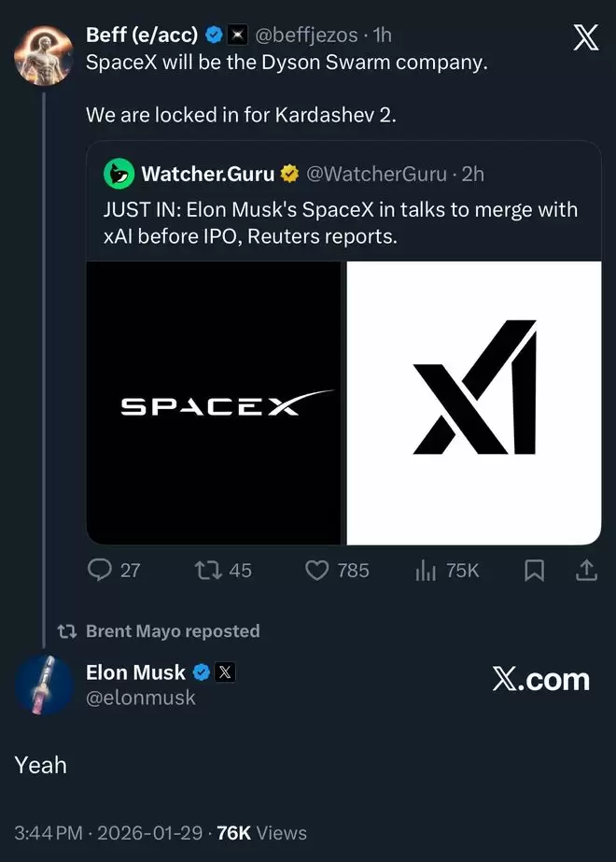Share the post using the share arrow icon

point(587,570)
